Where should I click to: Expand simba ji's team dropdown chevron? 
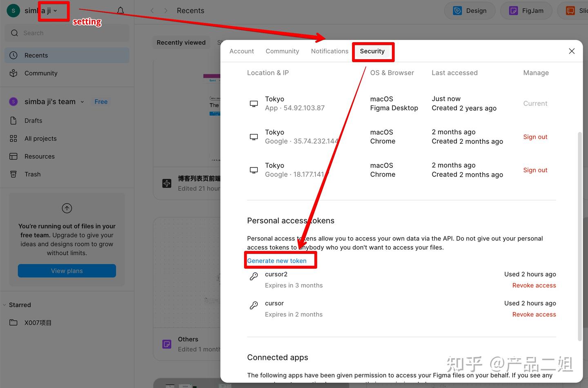82,102
